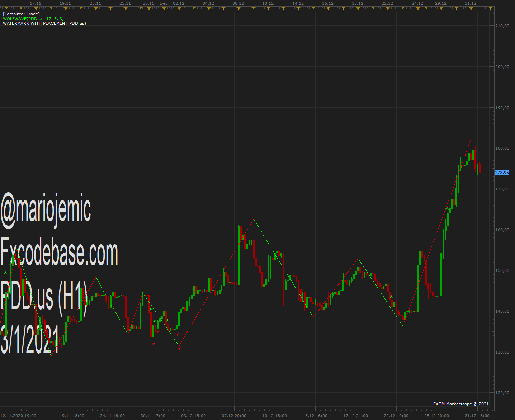
Task: Click the [Template: Trade] label
Action: (x=21, y=14)
